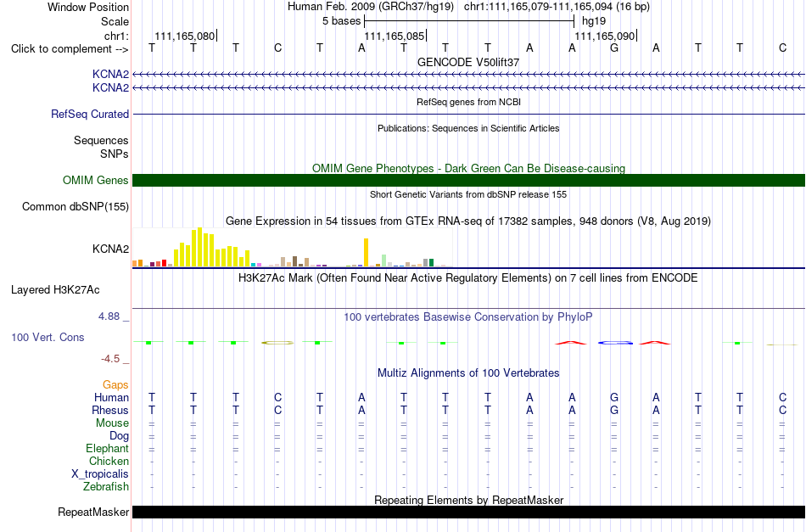Image resolution: width=806 pixels, height=532 pixels.
Task: Click the 5 bases scale bar
Action: [x=469, y=21]
